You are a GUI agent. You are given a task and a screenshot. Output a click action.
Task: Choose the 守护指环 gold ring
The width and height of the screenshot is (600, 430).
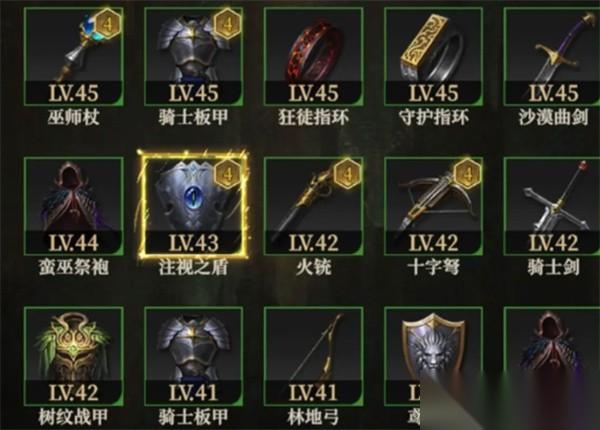[434, 56]
